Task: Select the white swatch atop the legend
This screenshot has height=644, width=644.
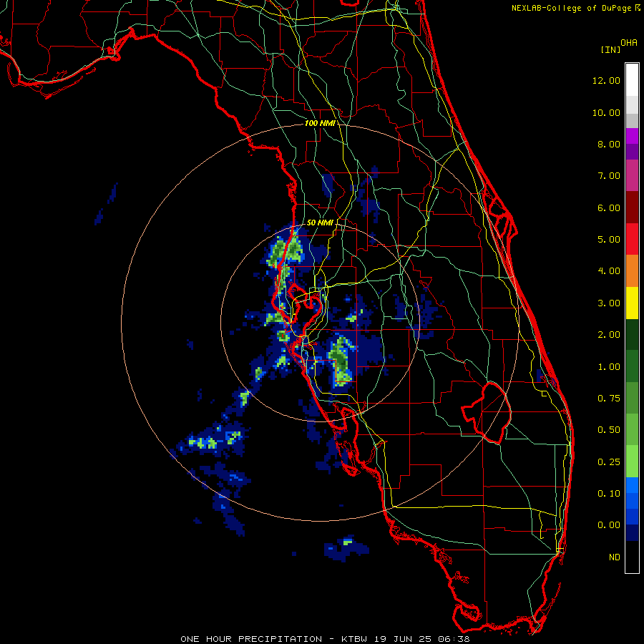Action: point(632,79)
